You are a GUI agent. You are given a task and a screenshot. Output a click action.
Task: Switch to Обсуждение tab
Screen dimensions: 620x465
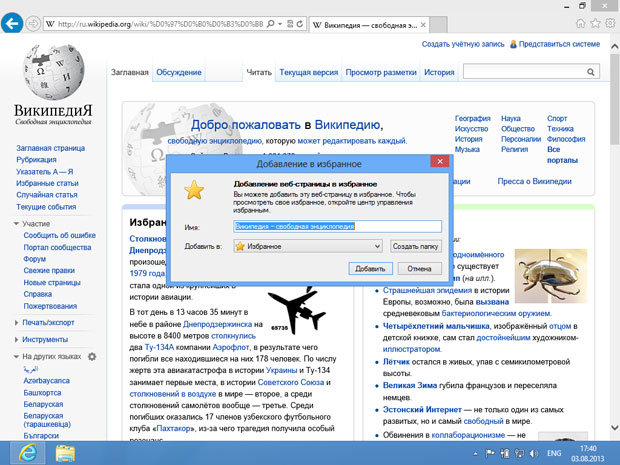[x=179, y=72]
